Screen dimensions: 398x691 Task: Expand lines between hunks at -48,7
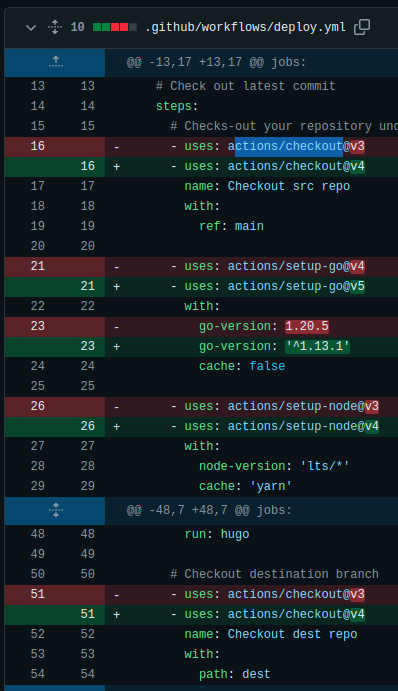pos(56,510)
